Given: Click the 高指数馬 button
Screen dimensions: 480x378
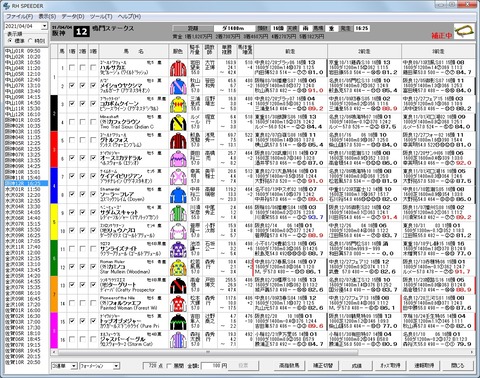Looking at the screenshot, I should 289,365.
